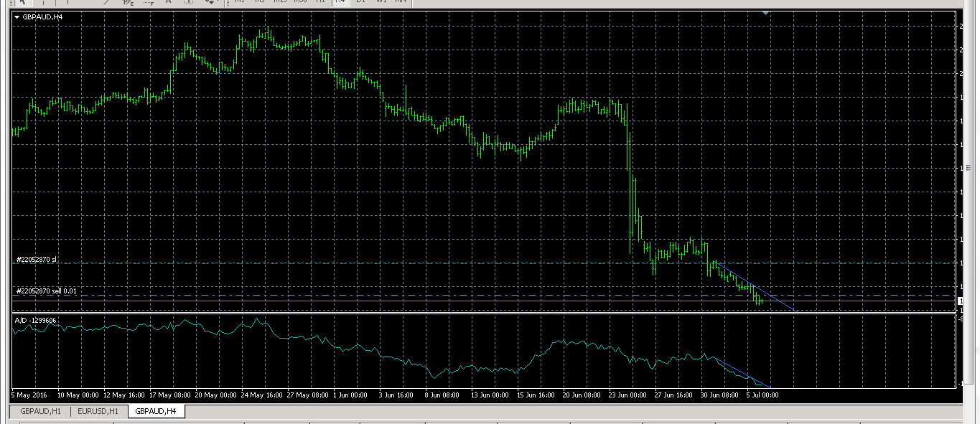Click the 10 May 00:00 time label
Viewport: 980px width, 424px height.
point(78,395)
